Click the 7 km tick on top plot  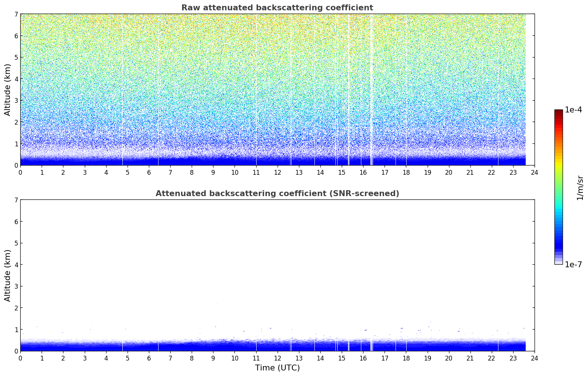tap(16, 14)
